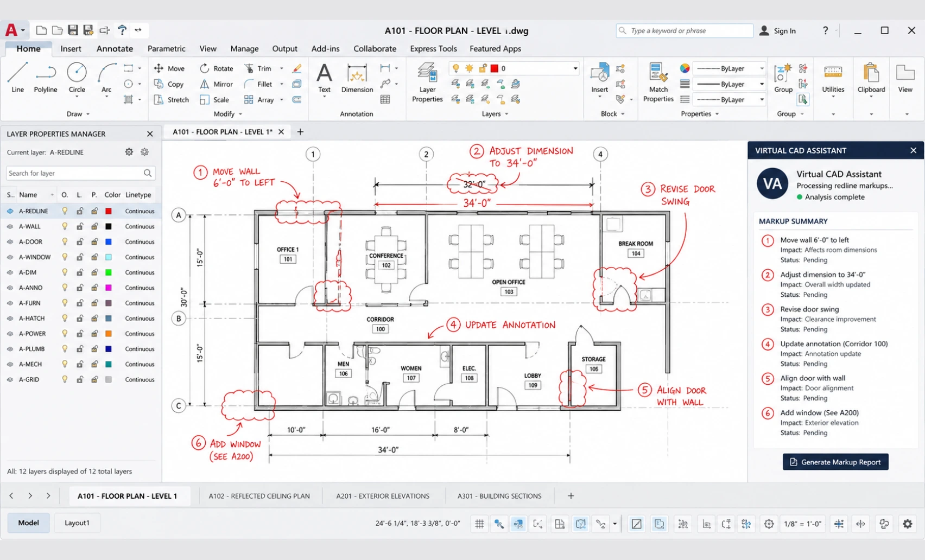Switch to A201 - Exterior Elevations sheet tab
Viewport: 925px width, 560px height.
pos(383,496)
